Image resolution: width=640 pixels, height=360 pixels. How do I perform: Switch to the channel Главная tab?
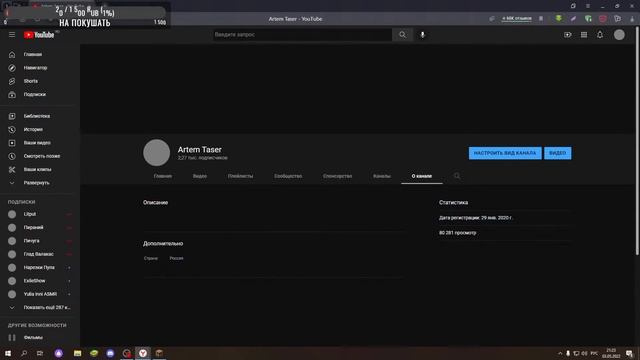(x=162, y=176)
